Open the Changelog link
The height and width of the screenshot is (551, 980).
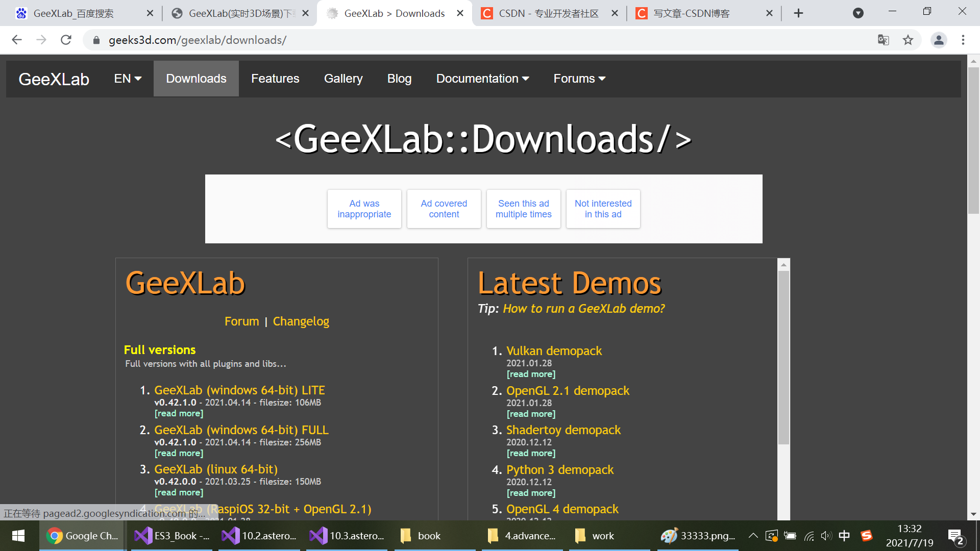301,321
